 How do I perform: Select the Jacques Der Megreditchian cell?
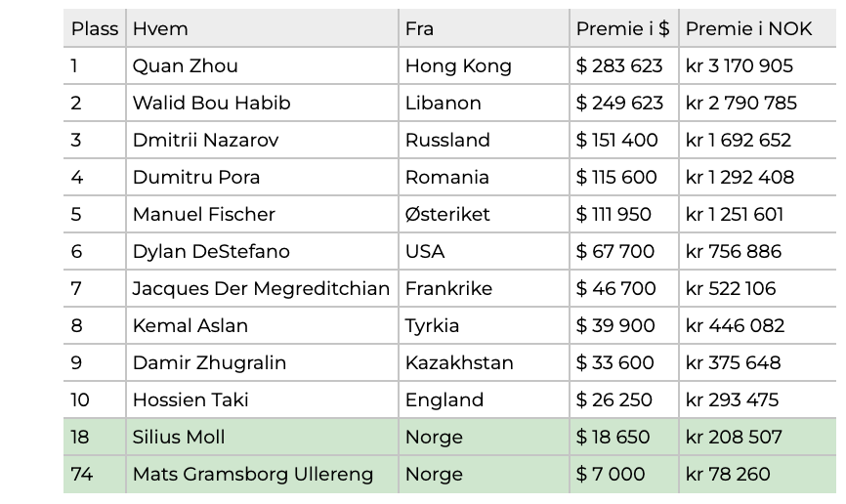pyautogui.click(x=262, y=289)
